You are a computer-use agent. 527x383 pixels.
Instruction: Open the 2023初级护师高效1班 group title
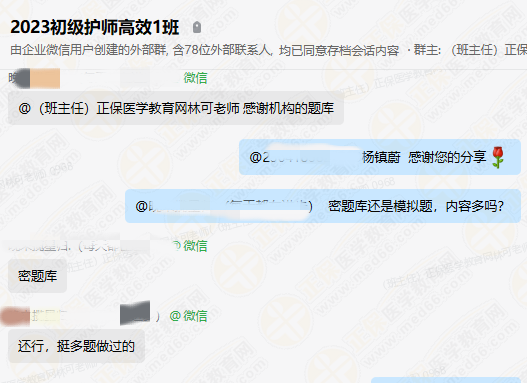pyautogui.click(x=94, y=27)
